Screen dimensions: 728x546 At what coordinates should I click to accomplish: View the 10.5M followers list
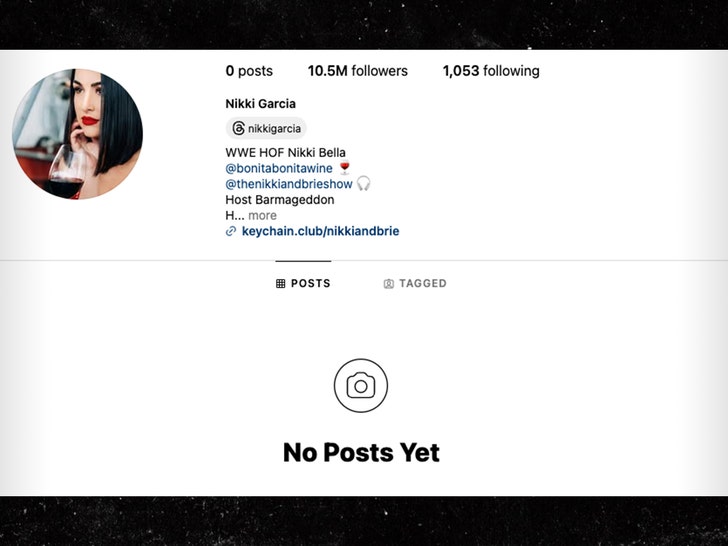click(358, 71)
